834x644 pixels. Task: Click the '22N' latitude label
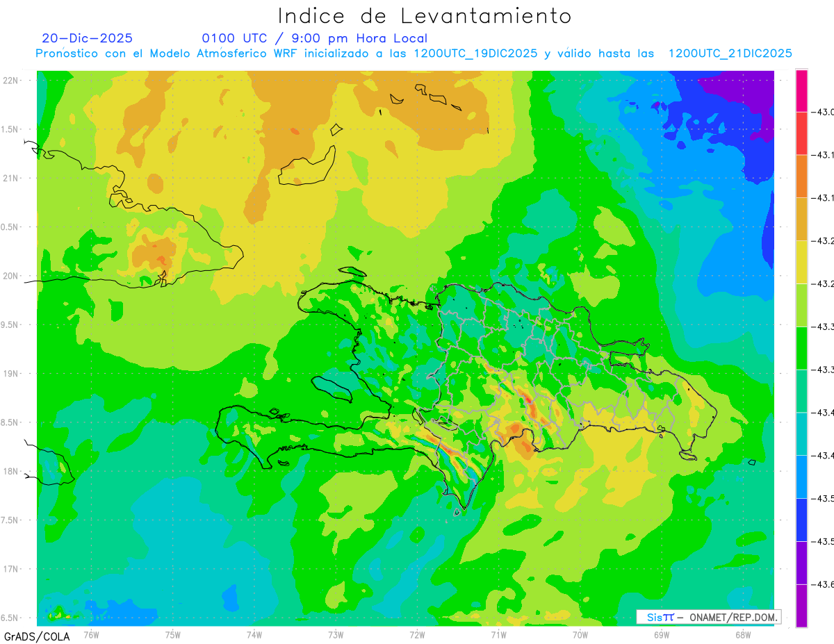tap(11, 80)
